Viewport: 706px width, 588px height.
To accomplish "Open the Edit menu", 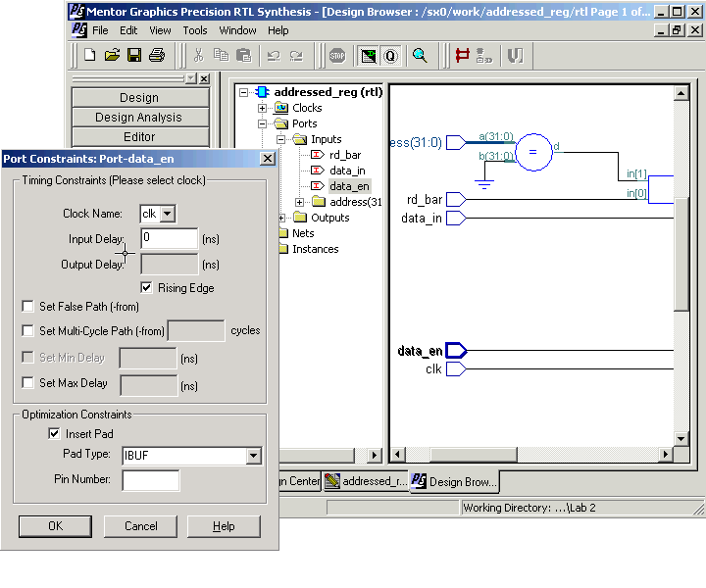I will (128, 30).
